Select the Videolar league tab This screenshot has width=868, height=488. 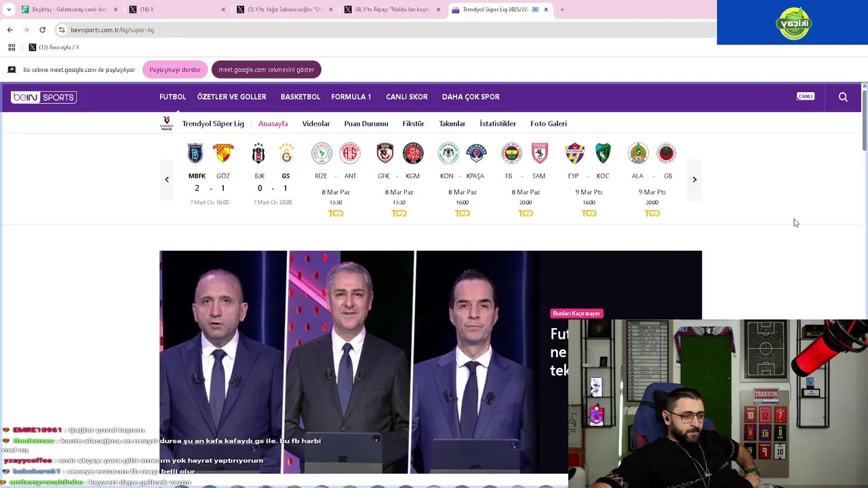pos(316,123)
